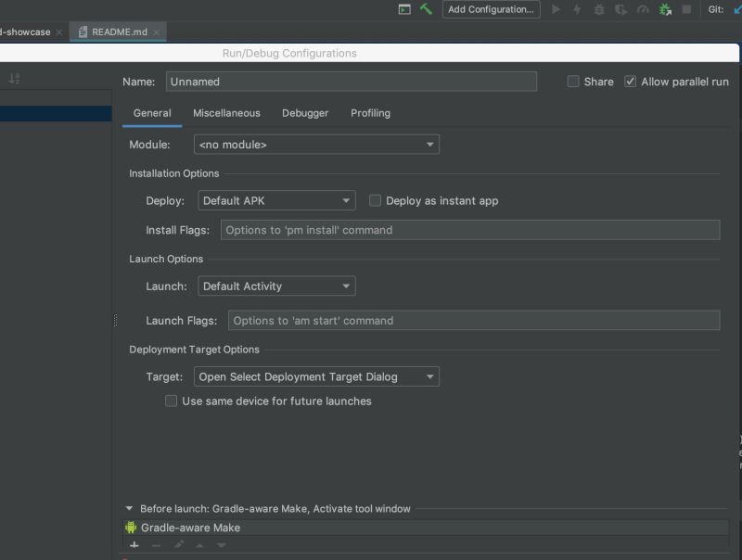Enable Deploy as instant app
This screenshot has width=742, height=560.
pyautogui.click(x=375, y=200)
